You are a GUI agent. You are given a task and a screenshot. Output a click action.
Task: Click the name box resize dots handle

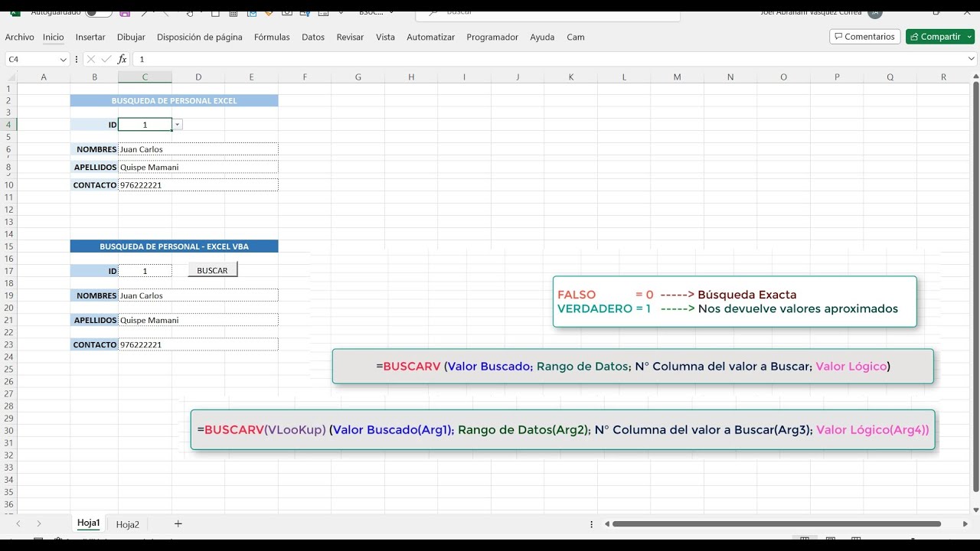pyautogui.click(x=76, y=59)
